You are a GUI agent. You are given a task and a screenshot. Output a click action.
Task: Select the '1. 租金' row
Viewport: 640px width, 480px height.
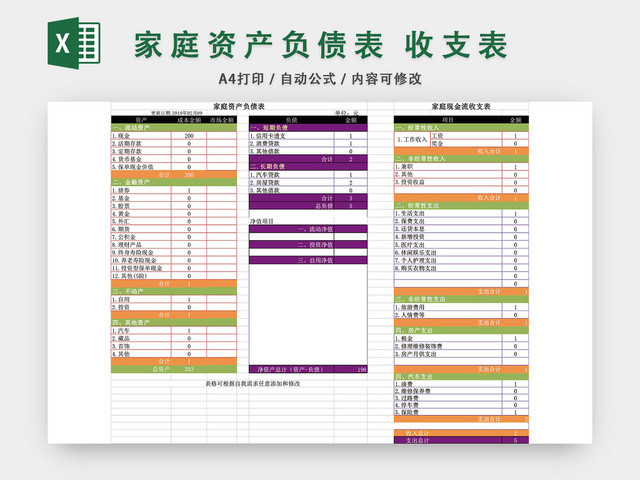(x=461, y=338)
